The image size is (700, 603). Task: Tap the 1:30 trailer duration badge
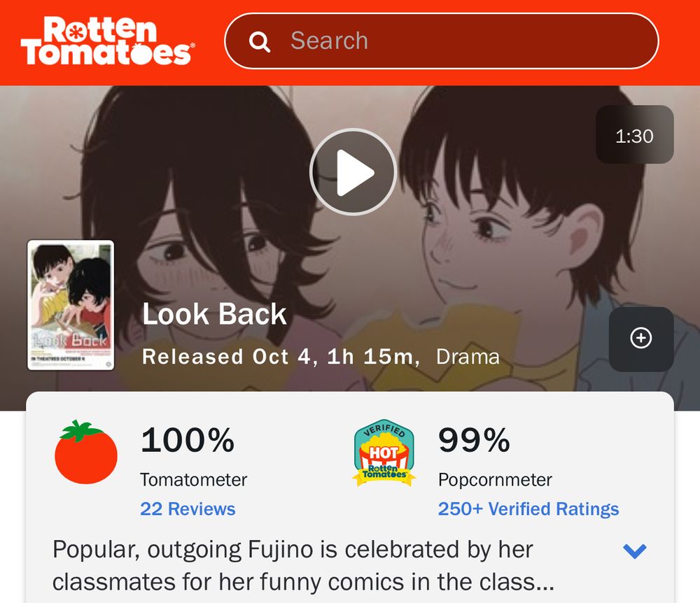pos(634,135)
